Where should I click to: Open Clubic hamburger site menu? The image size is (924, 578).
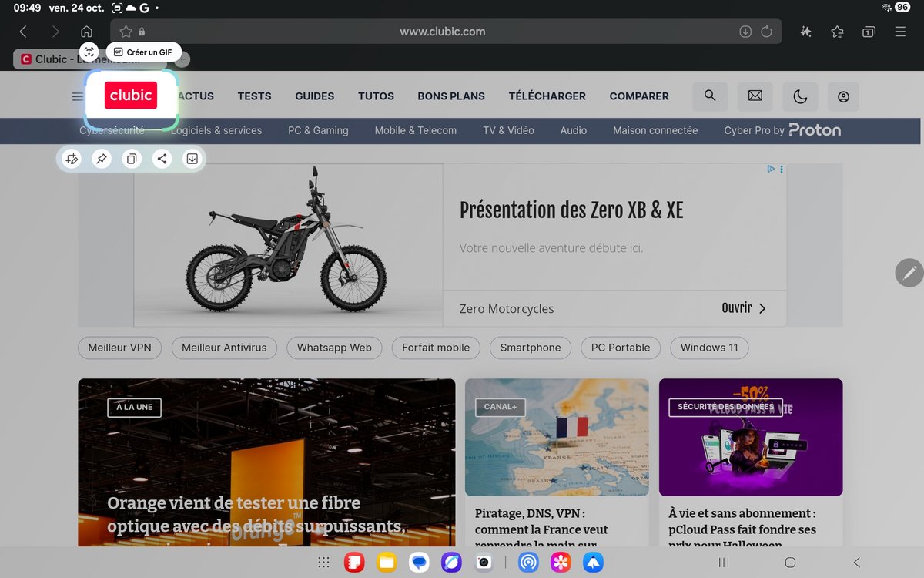pyautogui.click(x=78, y=96)
